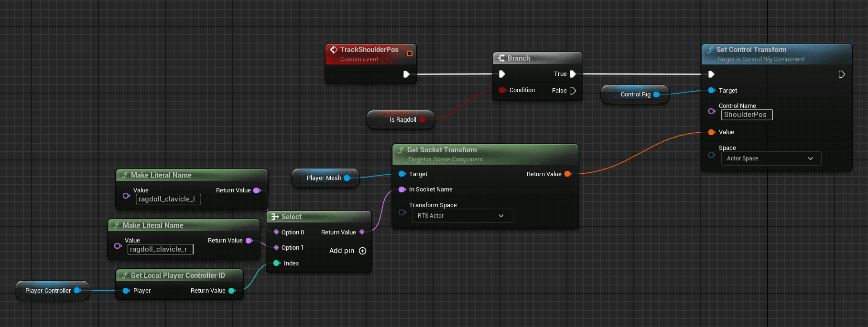This screenshot has height=327, width=868.
Task: Click the Branch False output pin
Action: [573, 91]
